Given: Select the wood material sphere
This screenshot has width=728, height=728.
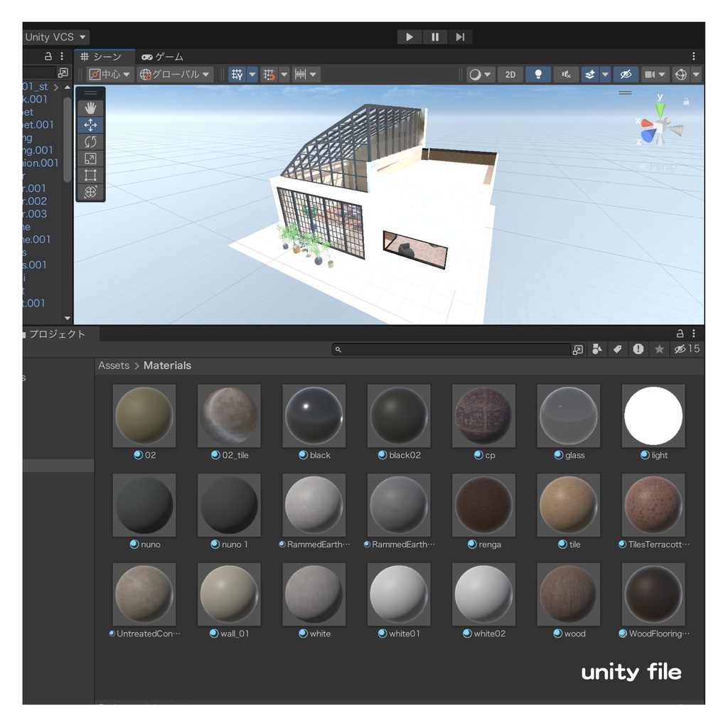Looking at the screenshot, I should 568,594.
